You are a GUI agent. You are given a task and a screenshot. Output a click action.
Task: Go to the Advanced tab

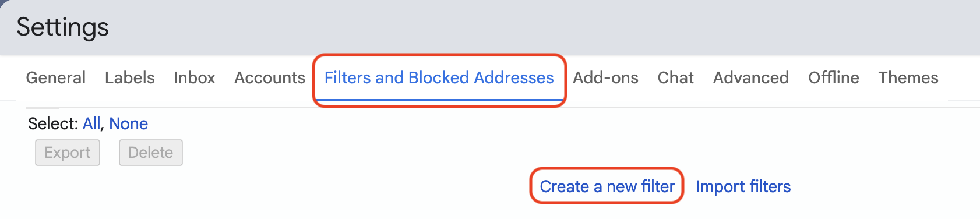pyautogui.click(x=751, y=77)
